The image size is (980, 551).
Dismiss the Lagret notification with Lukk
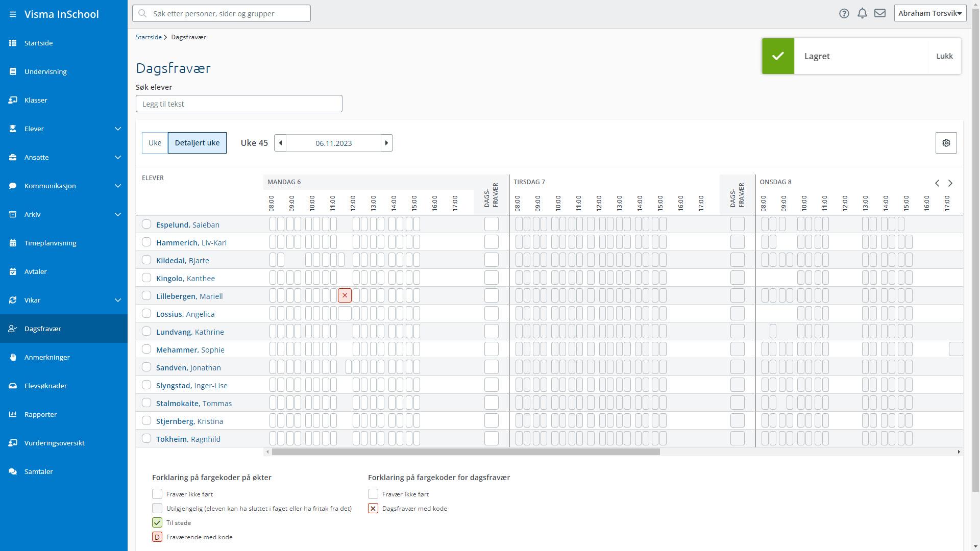pyautogui.click(x=944, y=56)
